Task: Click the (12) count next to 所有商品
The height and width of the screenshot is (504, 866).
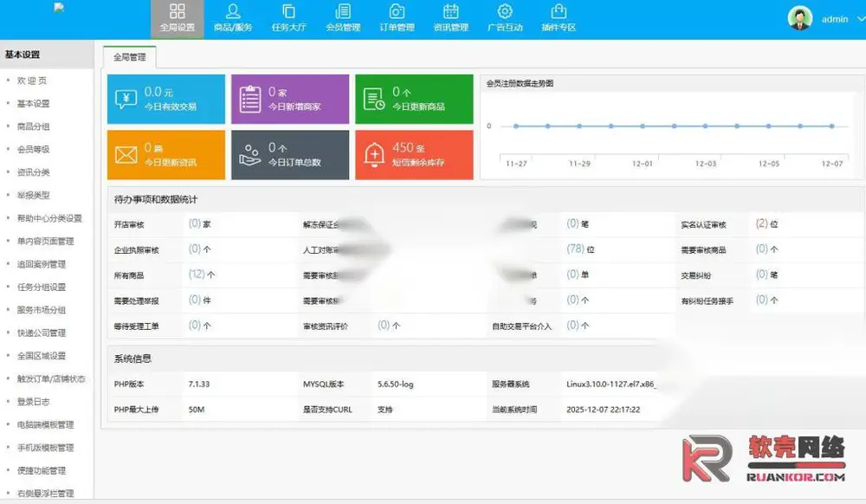Action: tap(197, 275)
